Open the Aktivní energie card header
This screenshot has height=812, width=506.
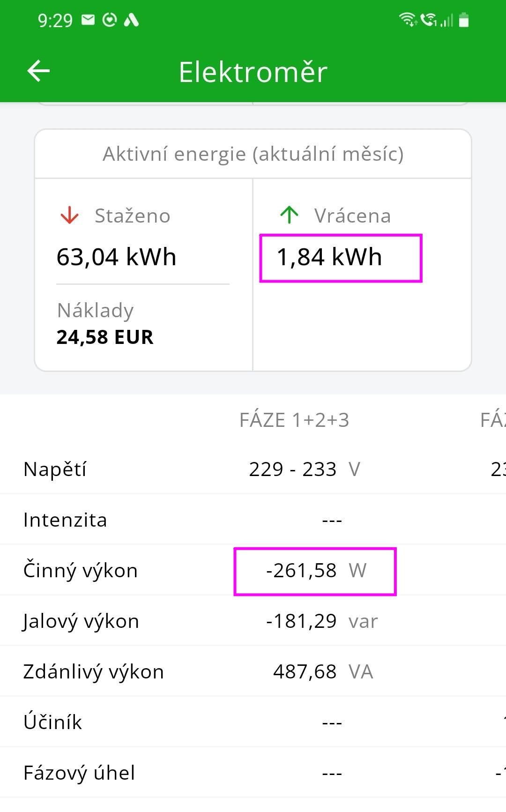[253, 154]
